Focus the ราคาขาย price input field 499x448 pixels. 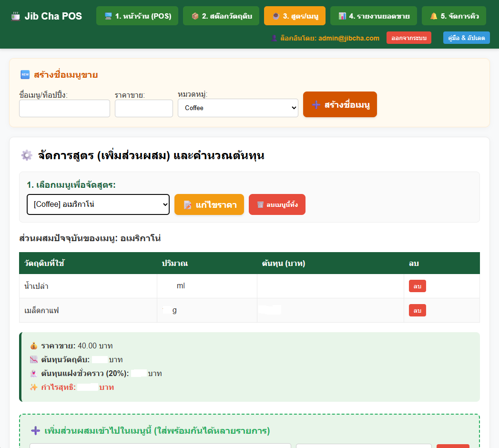[x=144, y=109]
